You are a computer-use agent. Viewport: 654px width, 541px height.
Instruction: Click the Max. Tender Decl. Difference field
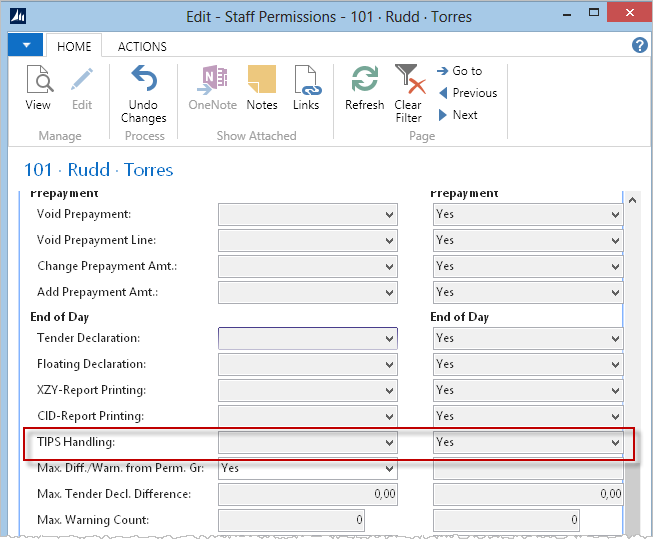[308, 494]
